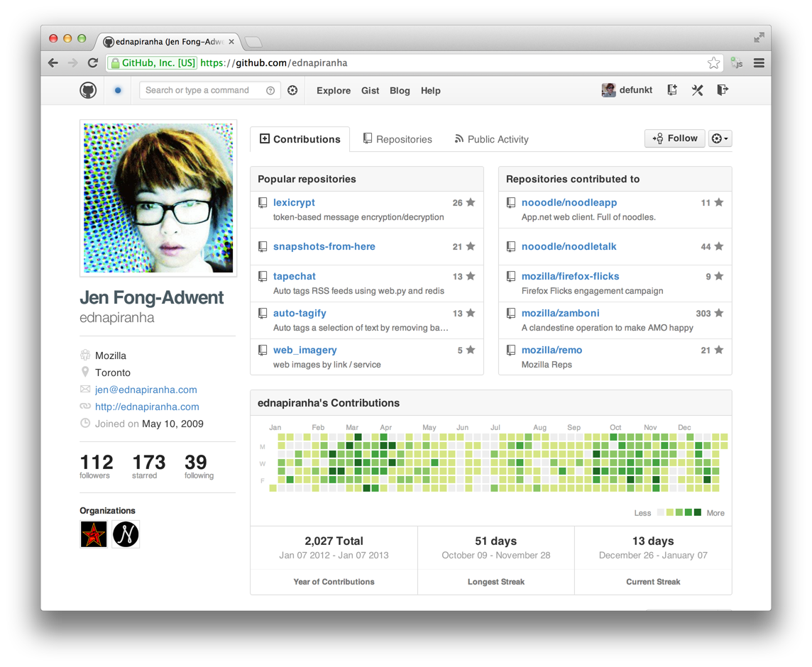Click star icon next to snapshots-from-here
This screenshot has width=812, height=667.
(470, 246)
